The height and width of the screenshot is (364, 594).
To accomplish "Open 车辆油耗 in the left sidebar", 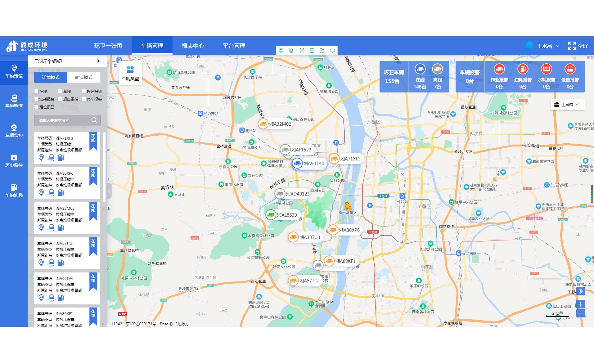I will click(x=14, y=190).
